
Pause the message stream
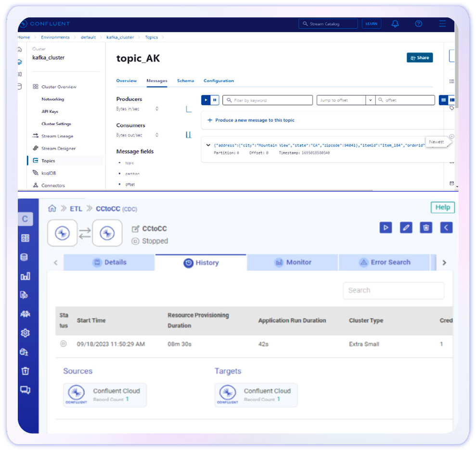215,100
